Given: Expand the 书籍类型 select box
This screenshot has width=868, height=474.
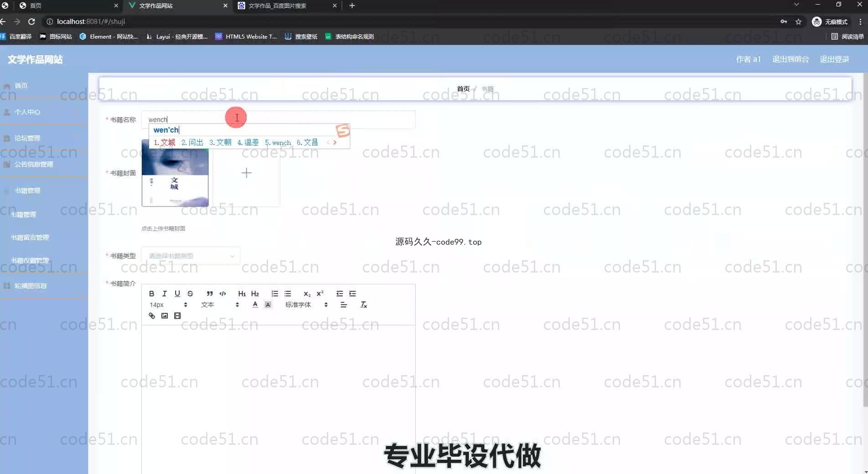Looking at the screenshot, I should coord(191,256).
